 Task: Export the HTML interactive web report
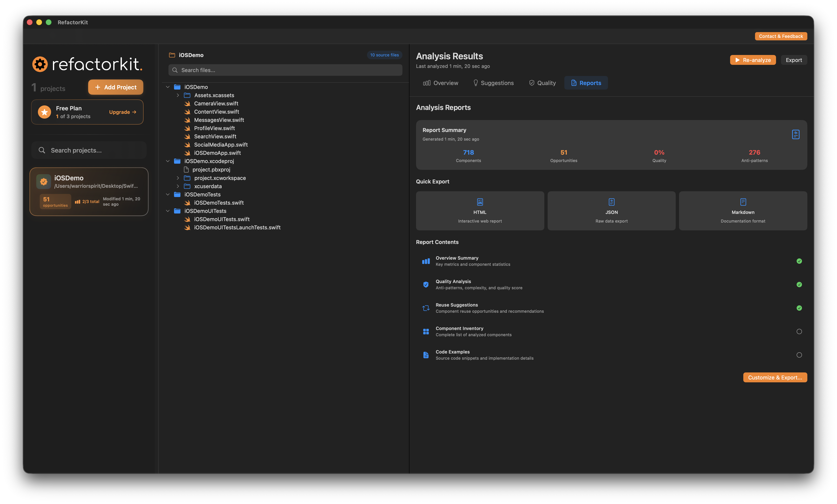tap(480, 211)
